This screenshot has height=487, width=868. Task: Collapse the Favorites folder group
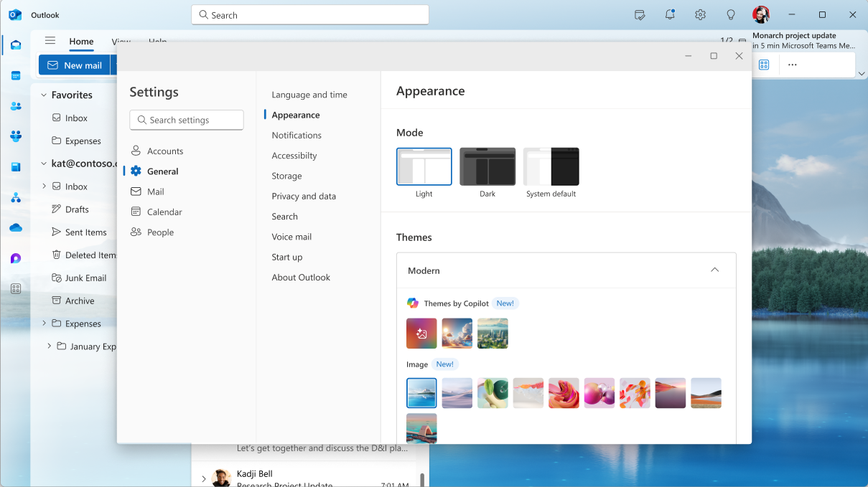coord(45,95)
